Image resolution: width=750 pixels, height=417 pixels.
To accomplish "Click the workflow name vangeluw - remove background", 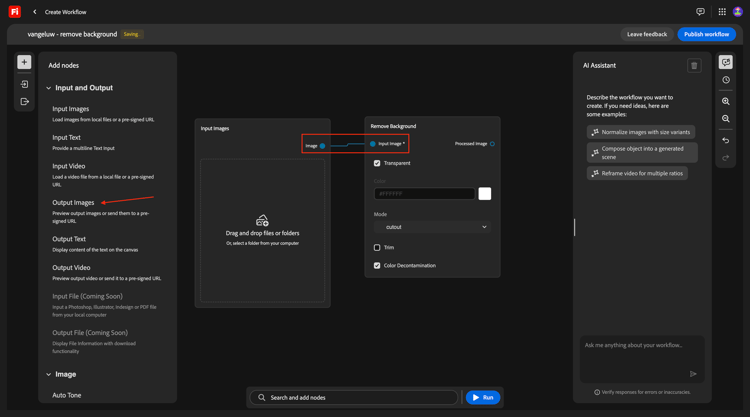I will click(x=72, y=34).
